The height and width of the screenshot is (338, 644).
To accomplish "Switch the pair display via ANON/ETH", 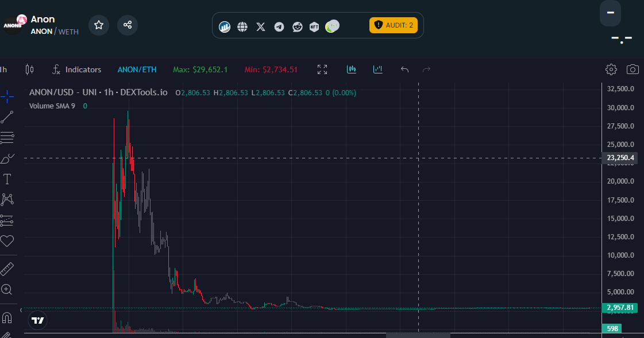I will tap(137, 69).
